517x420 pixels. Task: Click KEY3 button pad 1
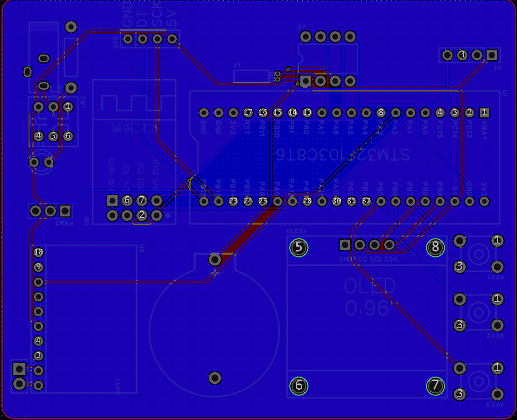click(x=497, y=368)
